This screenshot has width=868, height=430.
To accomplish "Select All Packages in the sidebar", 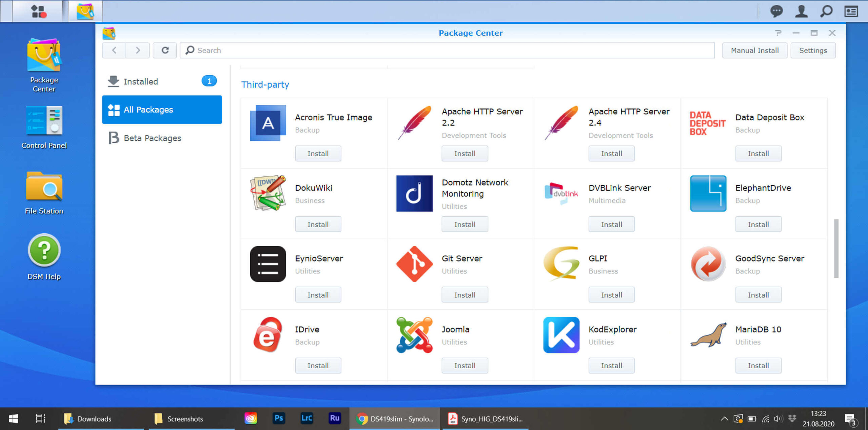I will coord(162,110).
